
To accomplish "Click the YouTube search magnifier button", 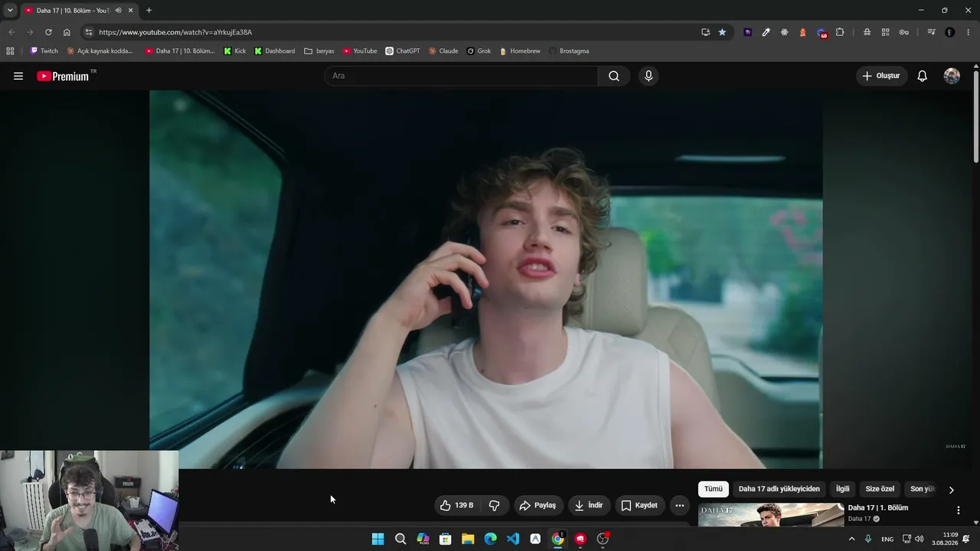I will pos(614,76).
